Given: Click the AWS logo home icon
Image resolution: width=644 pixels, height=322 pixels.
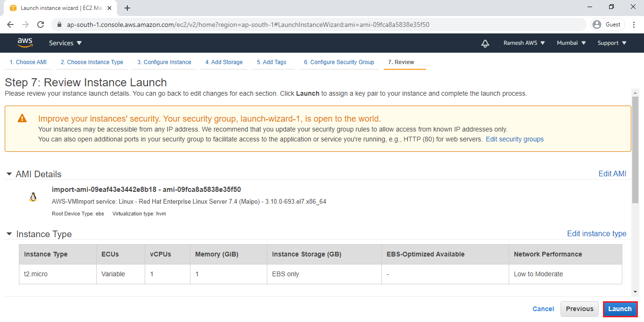Looking at the screenshot, I should (x=25, y=43).
